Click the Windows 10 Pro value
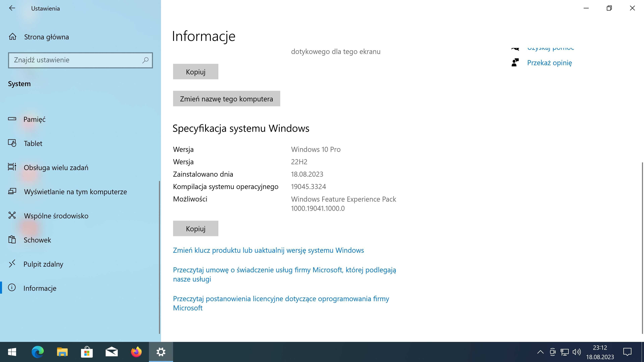This screenshot has width=644, height=362. click(x=316, y=149)
